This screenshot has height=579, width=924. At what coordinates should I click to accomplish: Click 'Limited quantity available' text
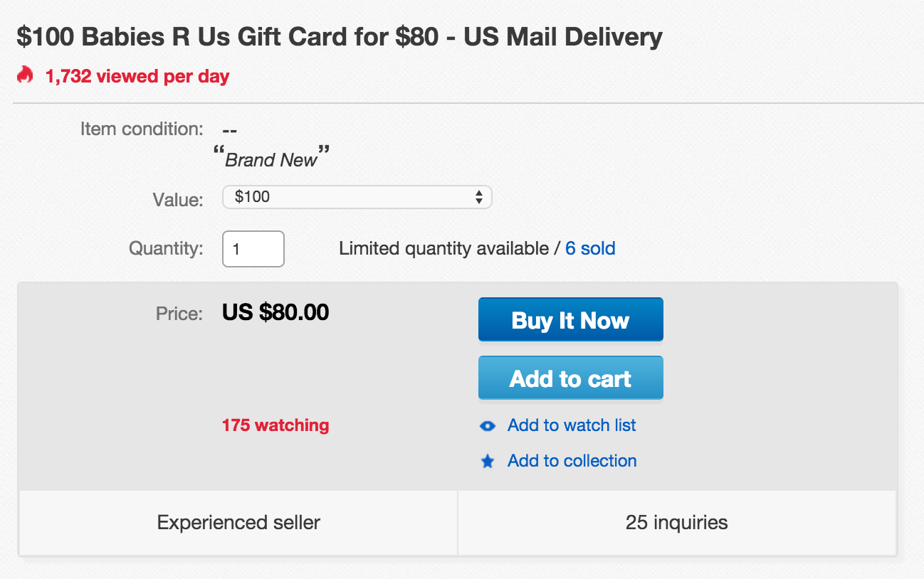[x=444, y=249]
